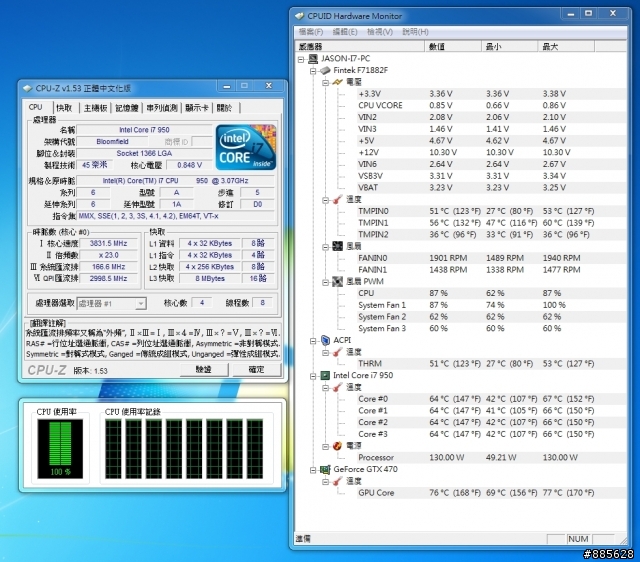Viewport: 640px width, 562px height.
Task: Click the Intel Core i7 950 name field
Action: [x=144, y=130]
